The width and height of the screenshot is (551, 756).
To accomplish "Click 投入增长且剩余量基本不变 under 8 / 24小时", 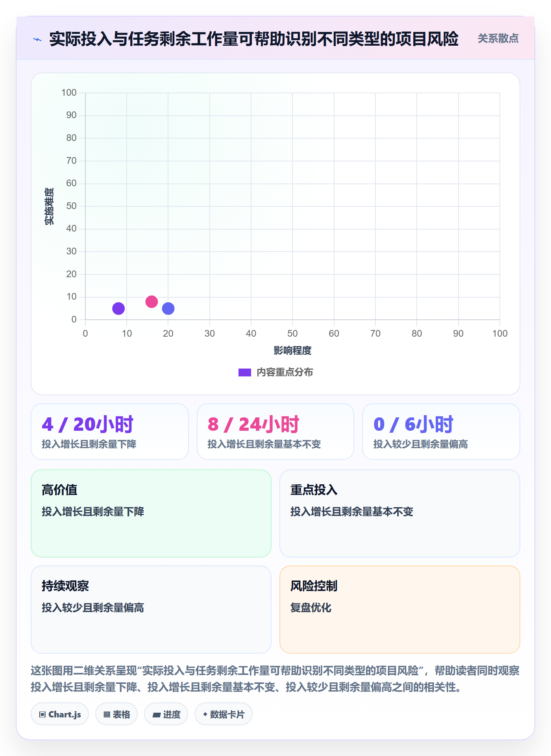I will point(264,444).
